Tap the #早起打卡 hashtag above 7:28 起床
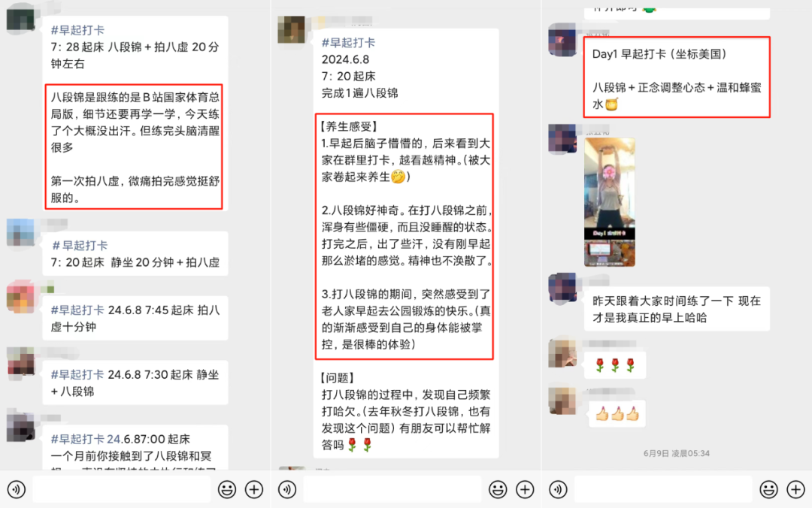Viewport: 812px width, 508px height. point(77,30)
